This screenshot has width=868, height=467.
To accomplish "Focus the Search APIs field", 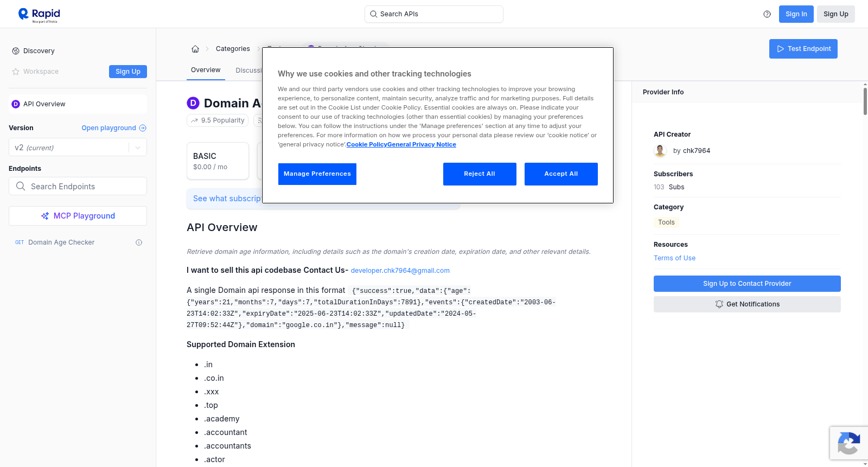I will tap(434, 14).
